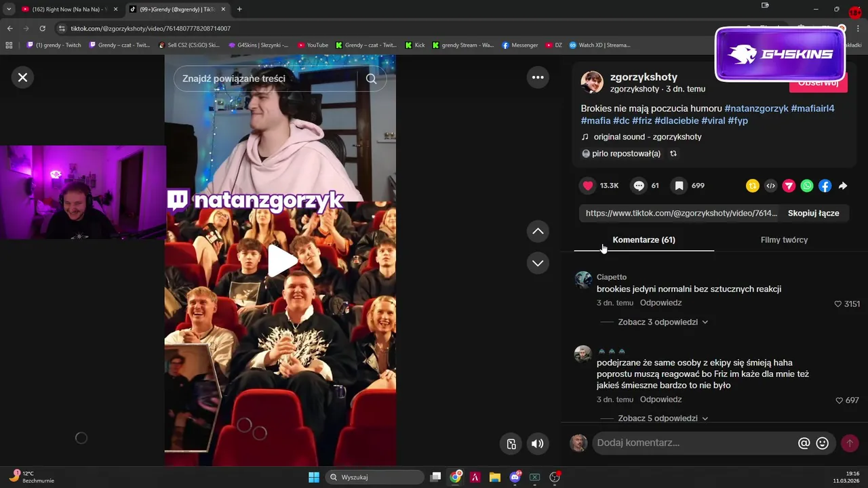Open Windows Start menu
The image size is (868, 488).
pos(314,477)
